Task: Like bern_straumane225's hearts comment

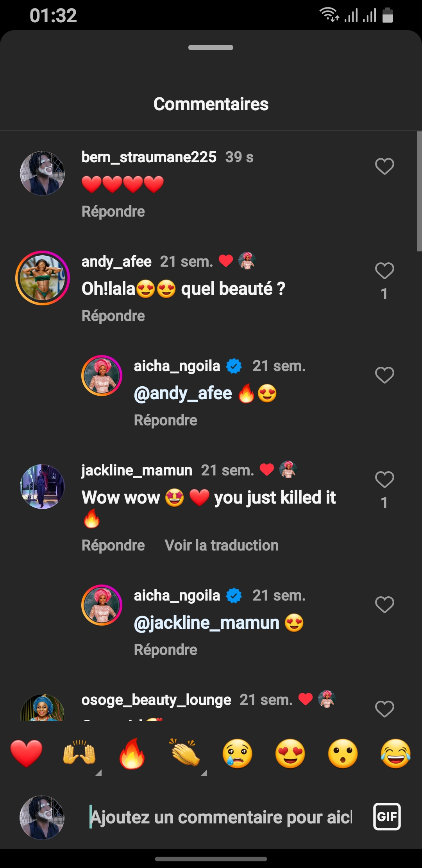Action: click(384, 166)
